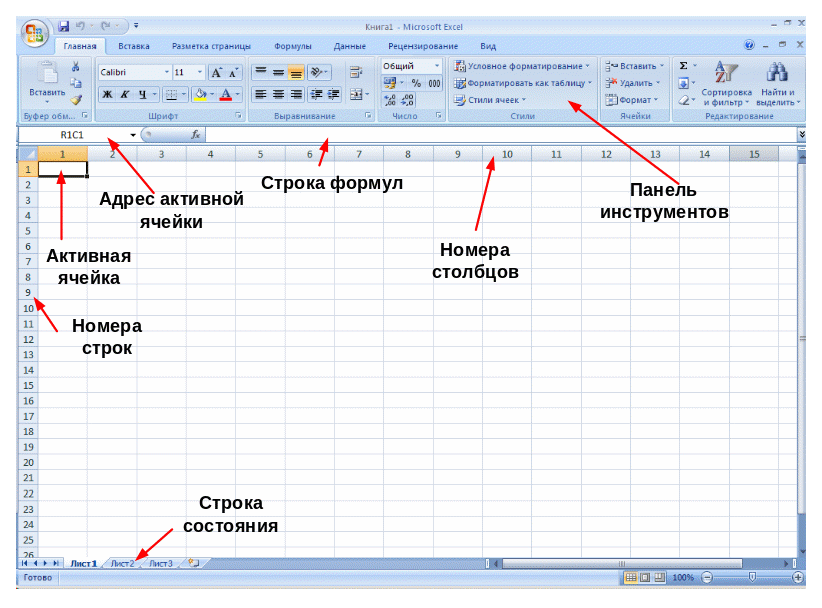This screenshot has height=608, width=822.
Task: Open the Общий number format dropdown
Action: 437,66
